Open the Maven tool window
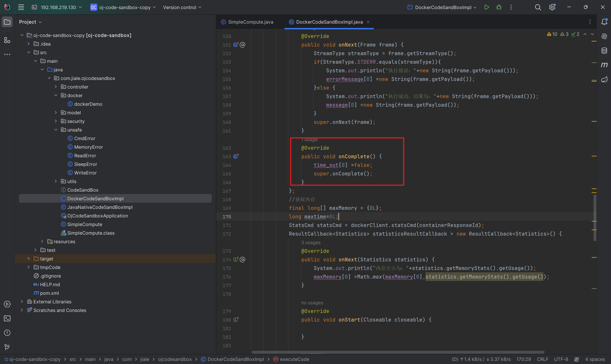The width and height of the screenshot is (611, 364). tap(604, 65)
